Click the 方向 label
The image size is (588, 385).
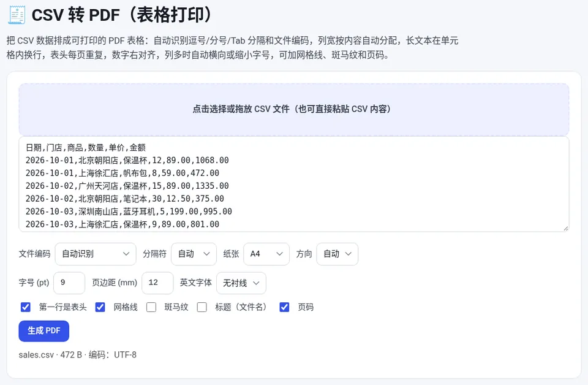point(304,254)
